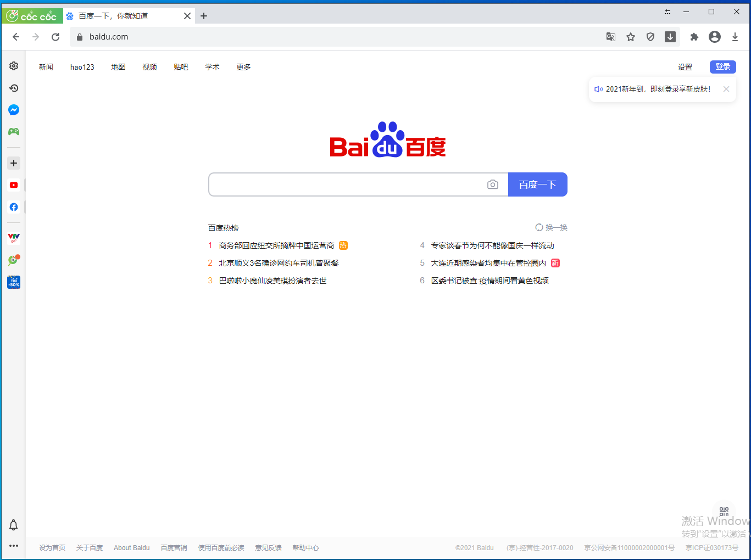Open sidebar more options ellipsis

pos(14,546)
